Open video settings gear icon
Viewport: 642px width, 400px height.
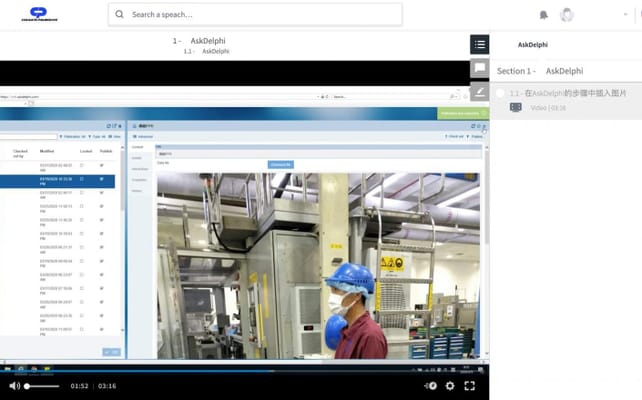point(450,386)
